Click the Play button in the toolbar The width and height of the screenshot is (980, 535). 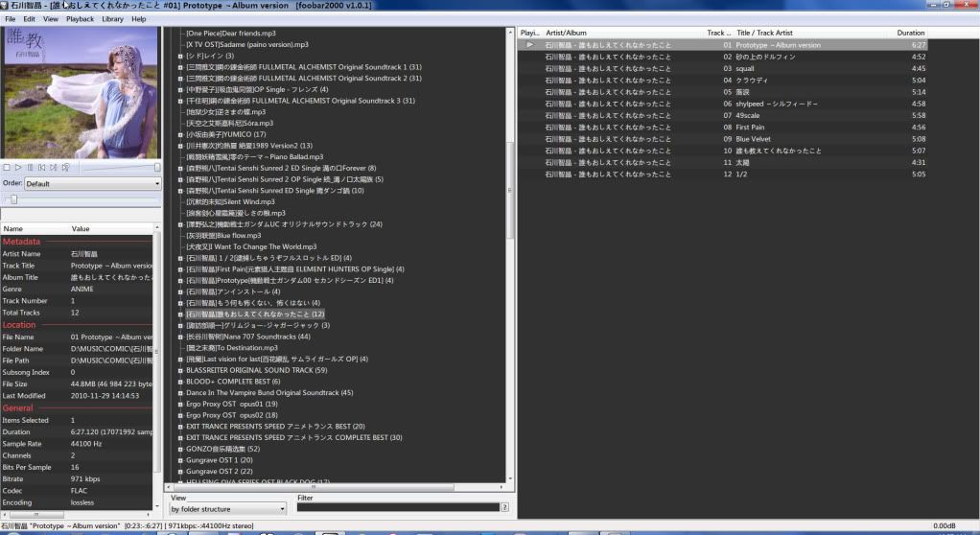18,168
